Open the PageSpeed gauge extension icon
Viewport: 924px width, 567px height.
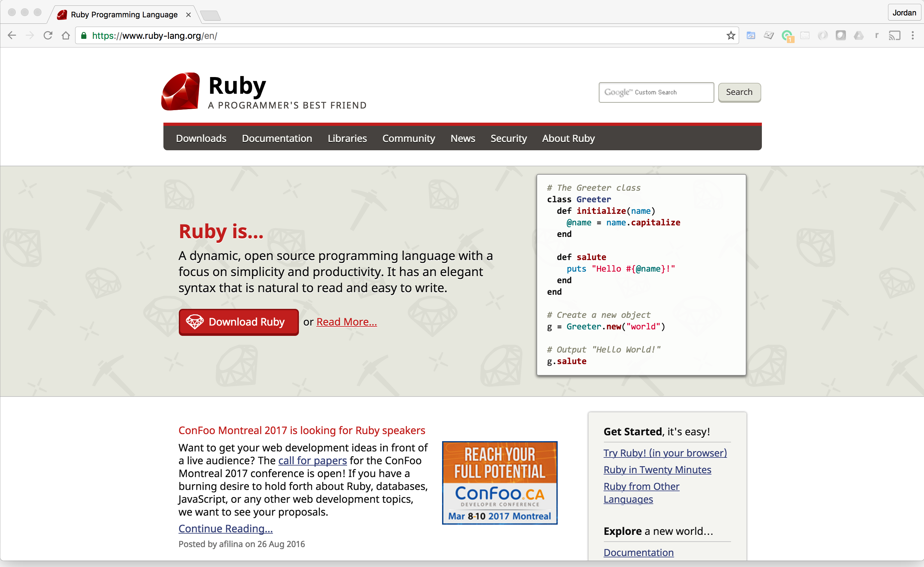(x=751, y=36)
